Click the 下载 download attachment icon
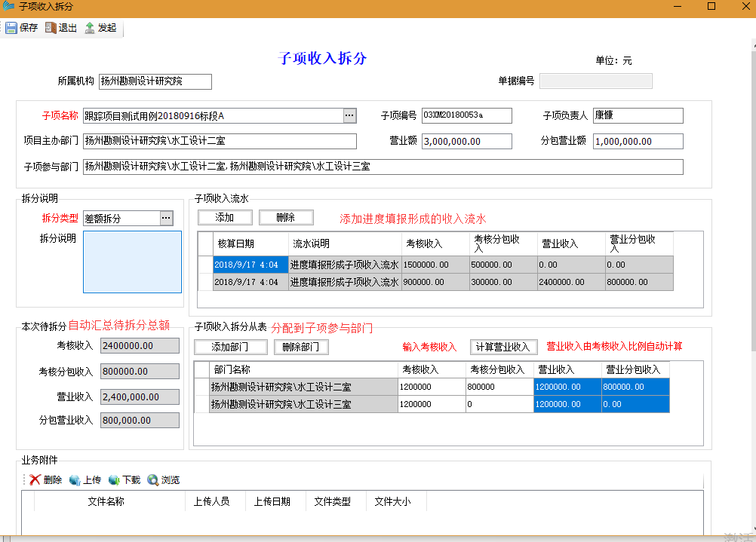756x542 pixels. [x=114, y=480]
